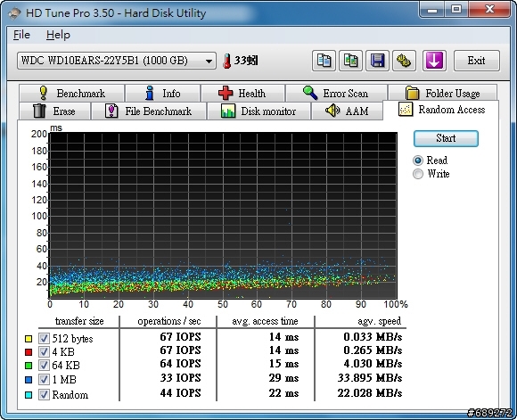The height and width of the screenshot is (420, 517).
Task: Select the Random Access tab
Action: point(441,110)
